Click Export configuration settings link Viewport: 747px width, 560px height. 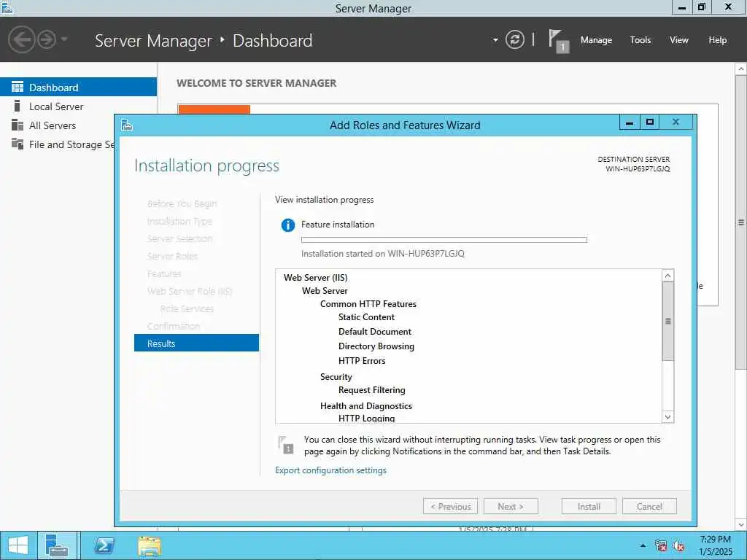[330, 470]
